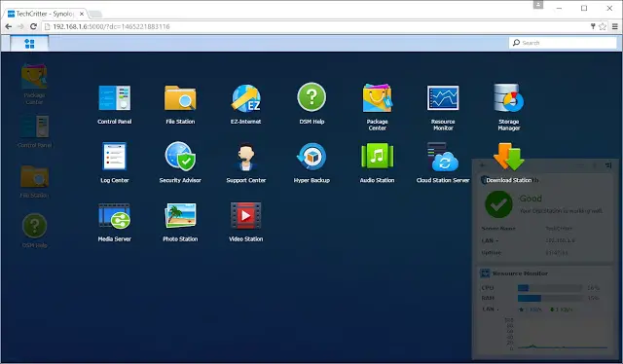This screenshot has height=364, width=623.
Task: Click the widget panel add button
Action: pos(483,164)
